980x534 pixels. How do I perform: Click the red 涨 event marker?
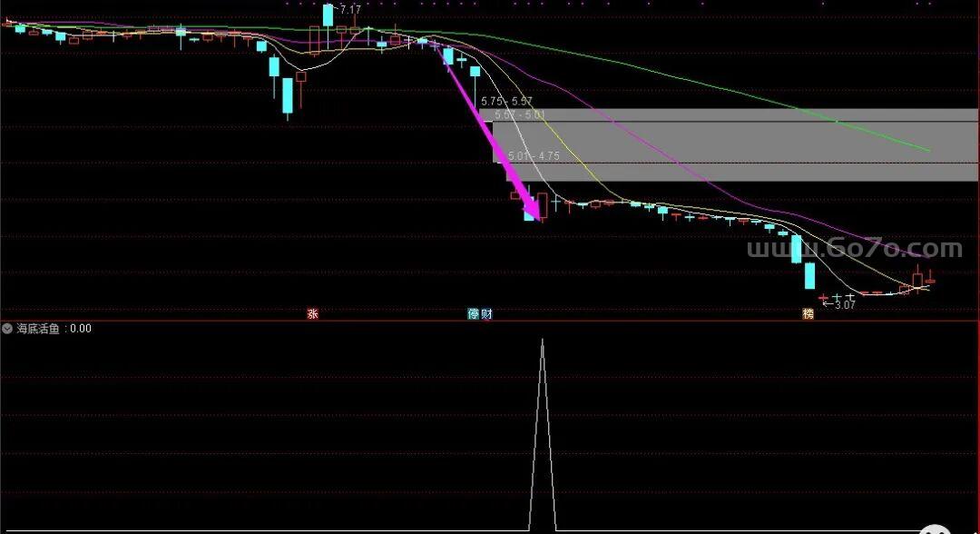coord(312,314)
